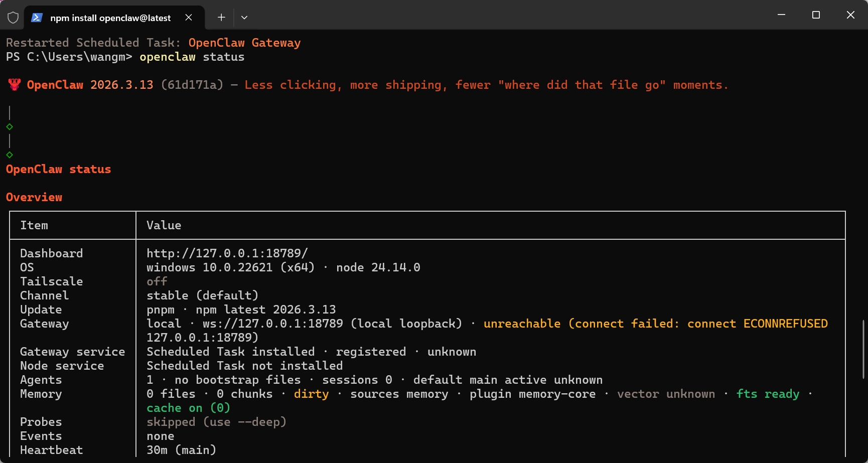The image size is (868, 463).
Task: Click the PowerShell icon on the tab
Action: [37, 18]
